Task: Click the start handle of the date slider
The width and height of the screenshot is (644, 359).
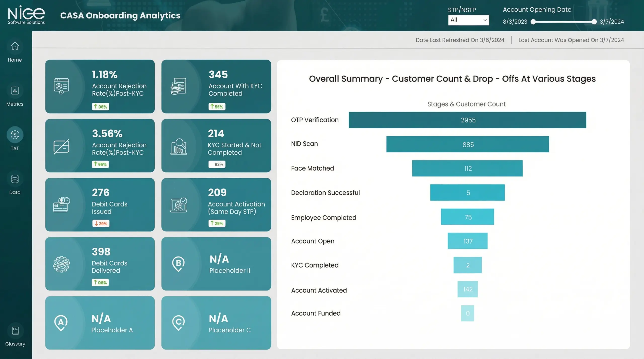Action: [533, 22]
